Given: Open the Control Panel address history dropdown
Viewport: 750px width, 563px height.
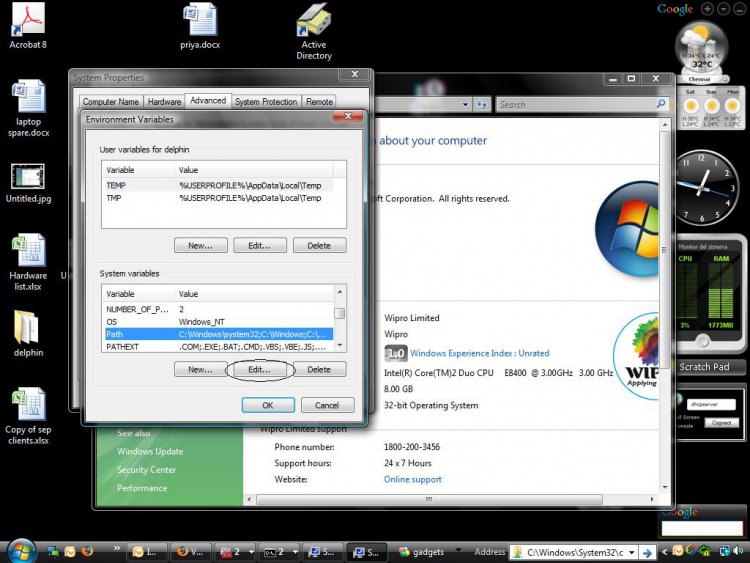Looking at the screenshot, I should (x=465, y=104).
